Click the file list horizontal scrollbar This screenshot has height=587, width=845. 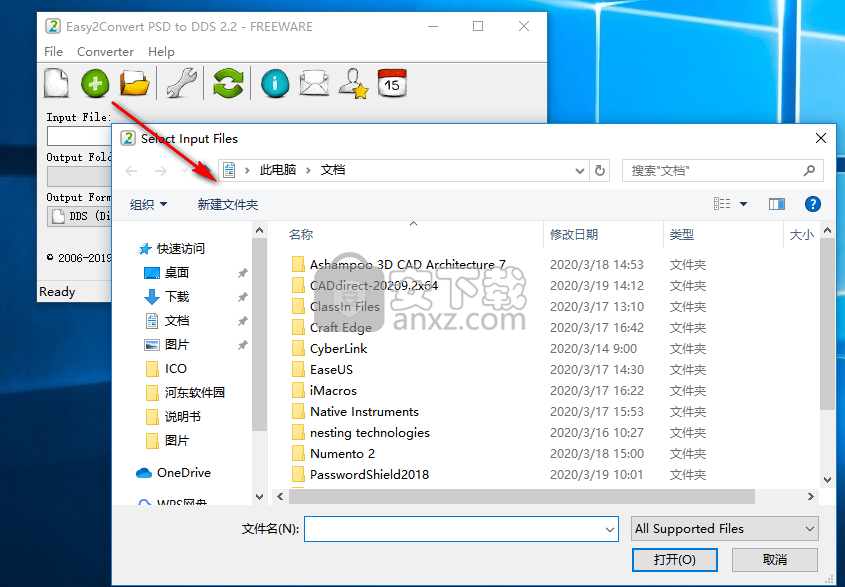pyautogui.click(x=522, y=496)
